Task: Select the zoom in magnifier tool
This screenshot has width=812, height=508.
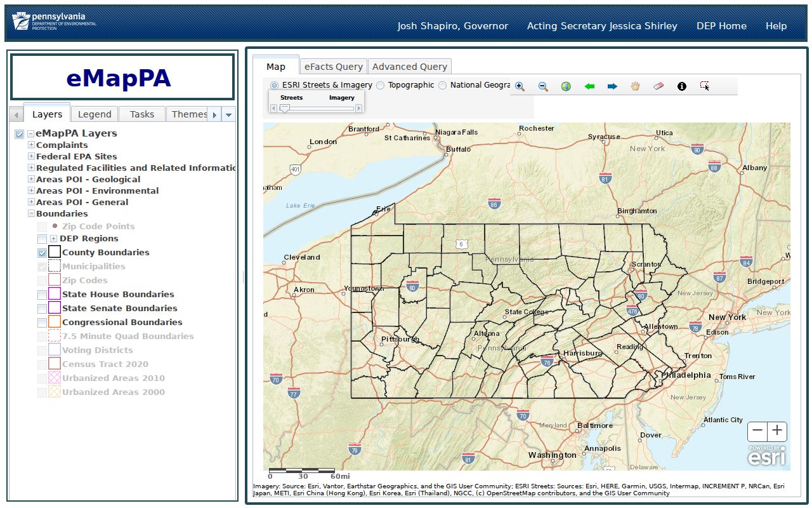Action: 520,86
